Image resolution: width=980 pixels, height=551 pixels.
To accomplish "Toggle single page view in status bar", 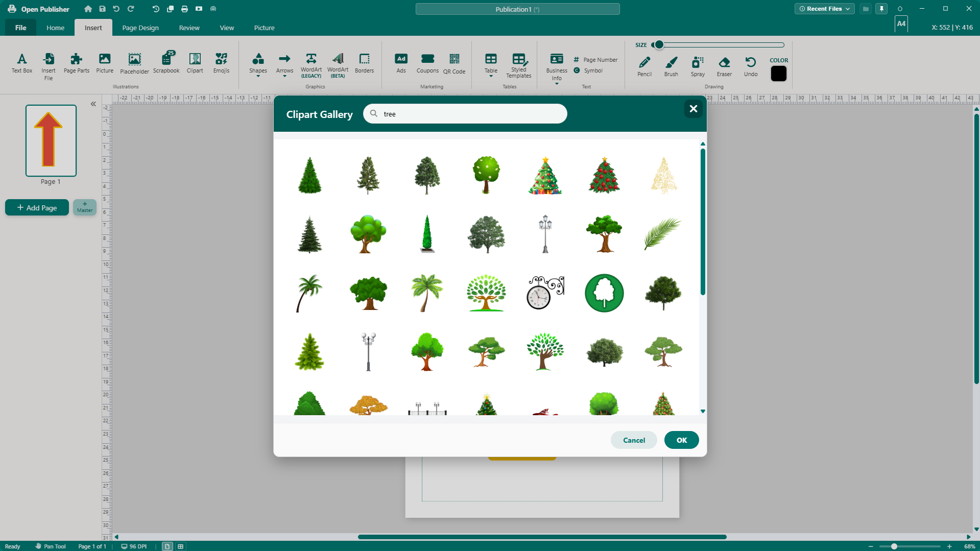I will tap(167, 546).
